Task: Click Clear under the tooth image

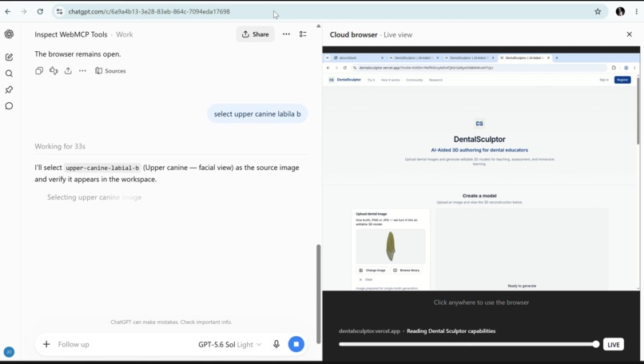Action: click(x=365, y=279)
